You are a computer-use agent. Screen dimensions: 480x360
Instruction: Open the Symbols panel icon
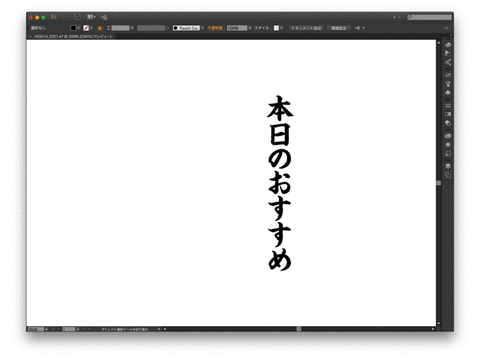[448, 92]
